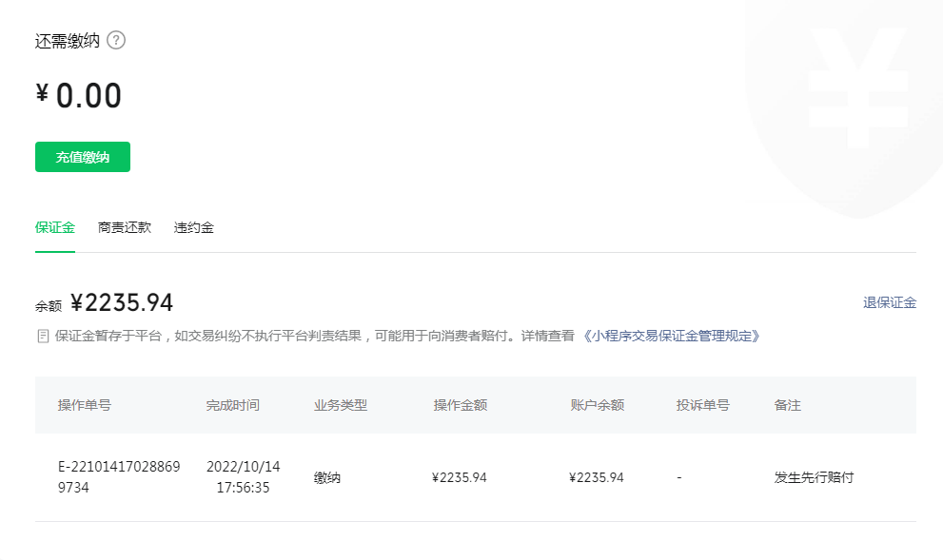Click the ¥ 0.00 amount due
This screenshot has height=560, width=943.
pos(79,95)
